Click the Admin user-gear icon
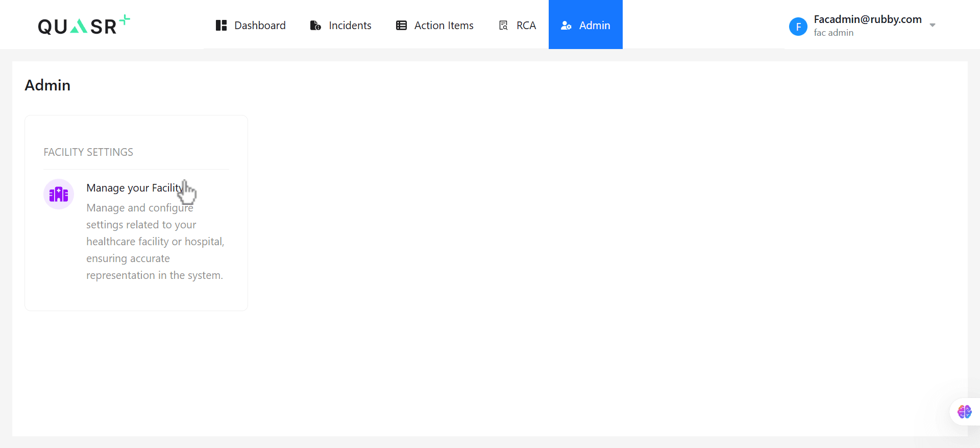Screen dimensions: 980x448 (566, 26)
